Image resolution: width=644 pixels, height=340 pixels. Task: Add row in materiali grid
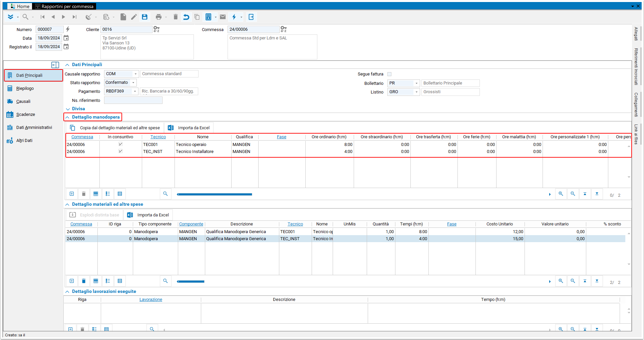click(72, 281)
